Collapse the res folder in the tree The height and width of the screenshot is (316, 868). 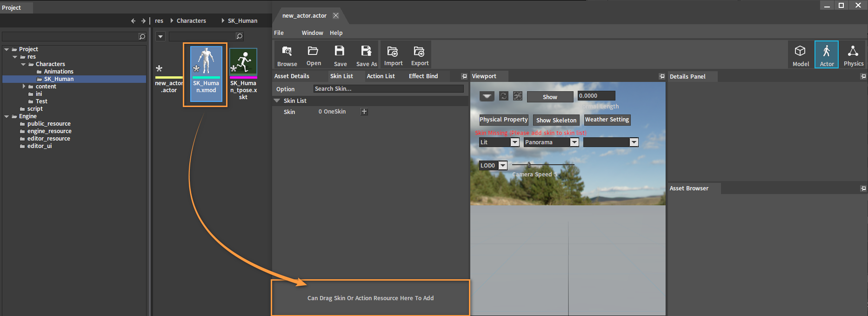tap(15, 57)
